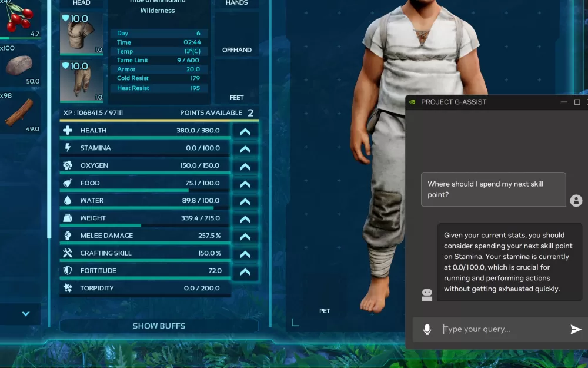The image size is (588, 368).
Task: Minimize the Project G-Assist window
Action: [564, 102]
